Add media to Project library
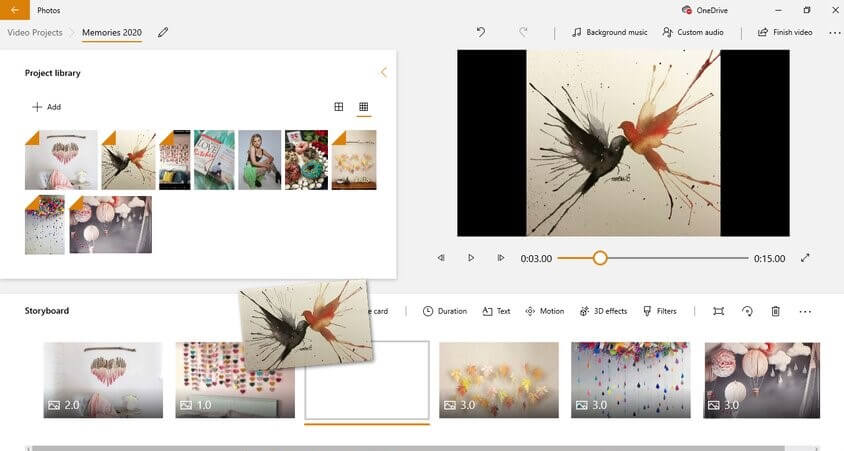This screenshot has width=844, height=451. [x=46, y=107]
